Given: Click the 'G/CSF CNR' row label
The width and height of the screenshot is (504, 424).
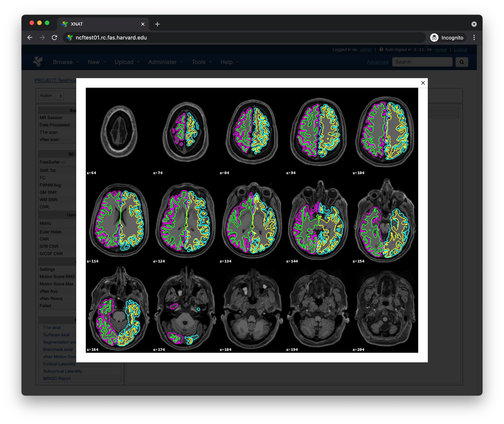Looking at the screenshot, I should click(x=51, y=253).
